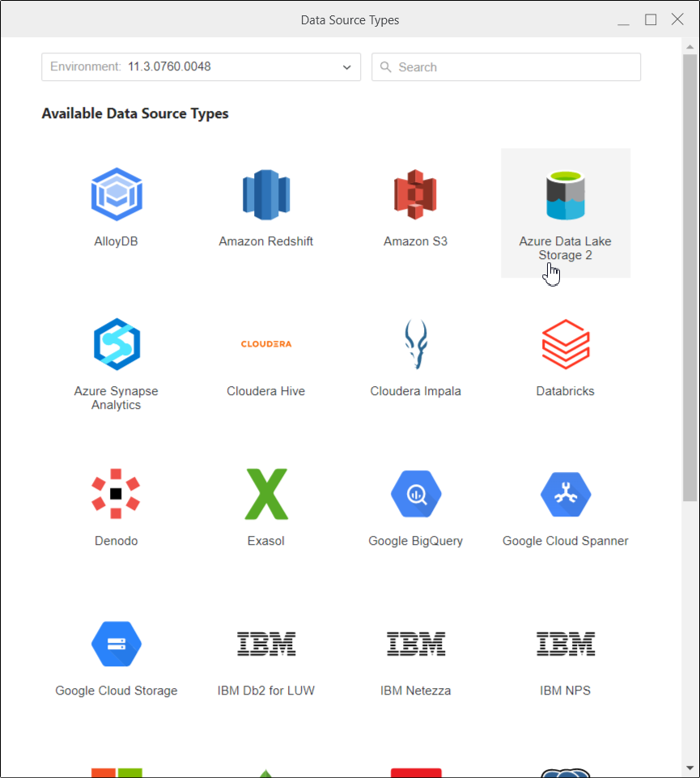The width and height of the screenshot is (700, 778).
Task: Select the Google BigQuery icon
Action: 415,493
